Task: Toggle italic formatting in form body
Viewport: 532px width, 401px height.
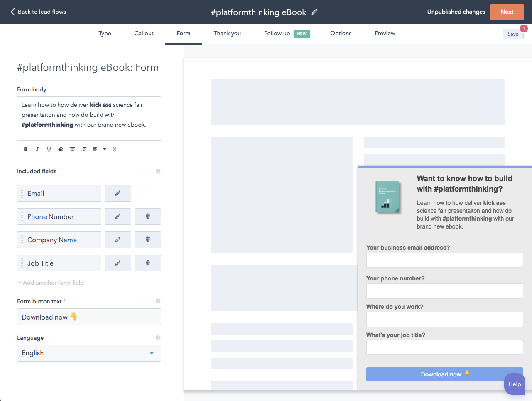Action: click(x=37, y=149)
